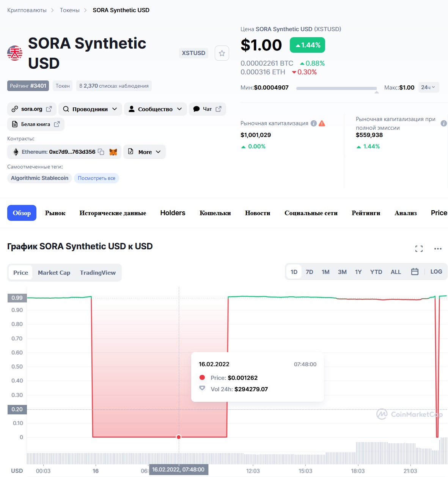Select the 7D chart range
The width and height of the screenshot is (448, 477).
click(310, 272)
